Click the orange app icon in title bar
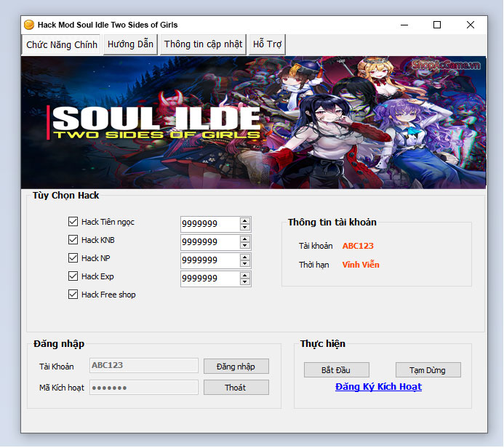Screen dimensions: 504x448 (x=29, y=25)
